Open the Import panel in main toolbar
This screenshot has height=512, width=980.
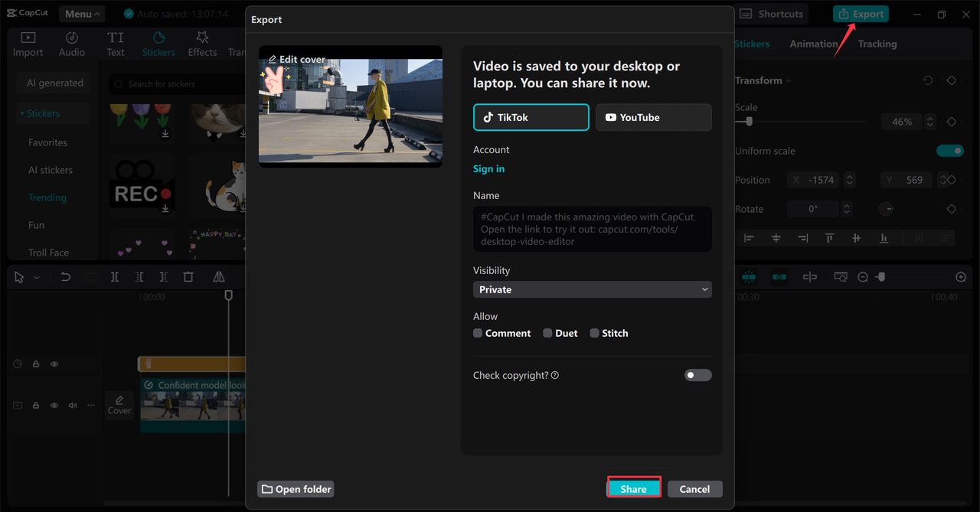pyautogui.click(x=28, y=44)
